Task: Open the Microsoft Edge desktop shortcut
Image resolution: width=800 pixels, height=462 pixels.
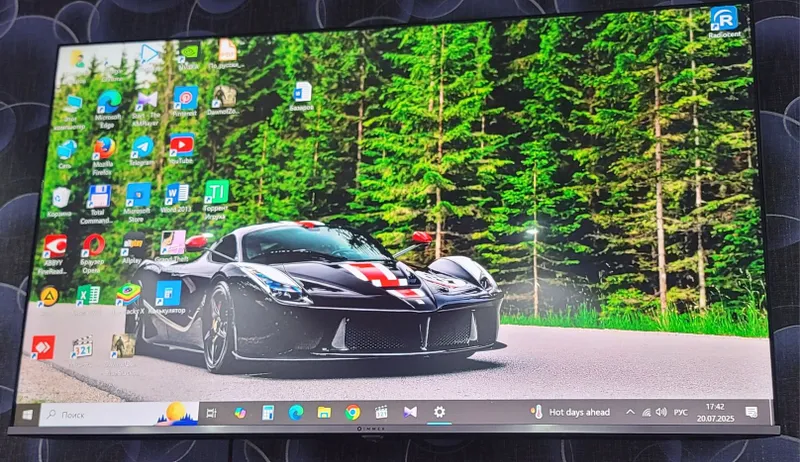Action: tap(109, 102)
